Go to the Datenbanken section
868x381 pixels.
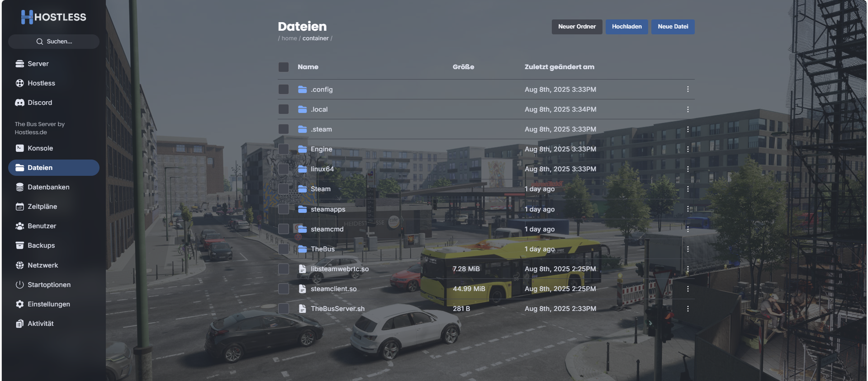coord(54,187)
